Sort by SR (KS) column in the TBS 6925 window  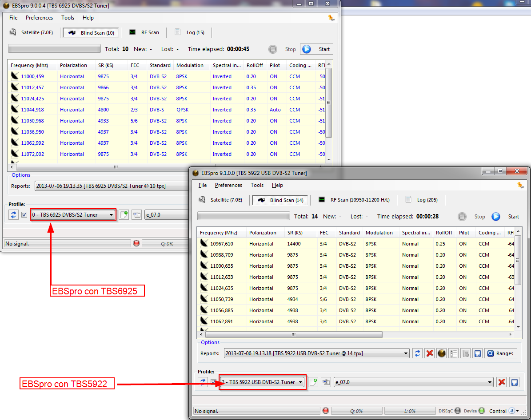[x=112, y=65]
